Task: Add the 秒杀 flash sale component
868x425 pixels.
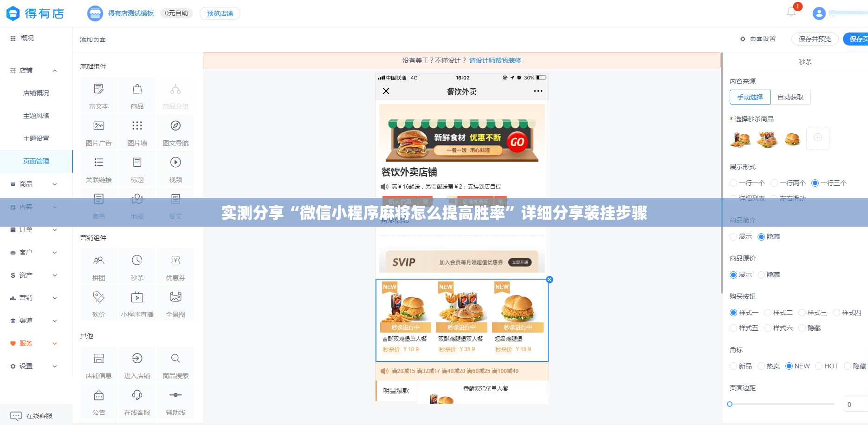Action: pos(137,267)
